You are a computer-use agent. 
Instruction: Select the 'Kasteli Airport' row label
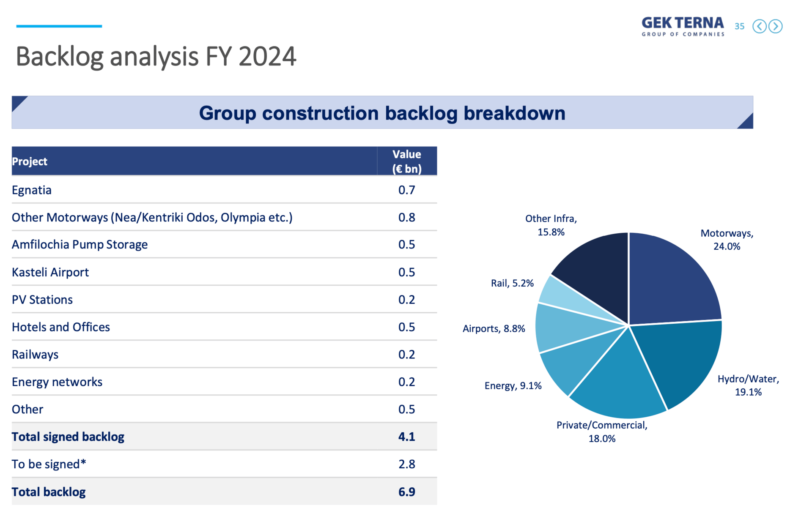coord(50,272)
